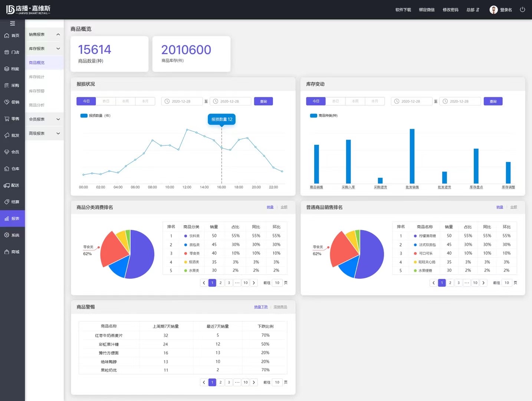Click the user avatar beside 登录名
Viewport: 532px width, 401px height.
pos(493,10)
